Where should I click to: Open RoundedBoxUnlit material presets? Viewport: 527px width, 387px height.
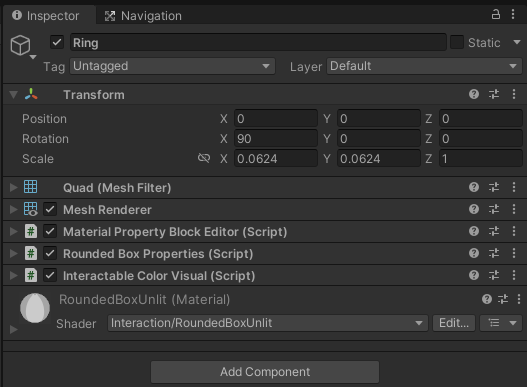pos(503,299)
